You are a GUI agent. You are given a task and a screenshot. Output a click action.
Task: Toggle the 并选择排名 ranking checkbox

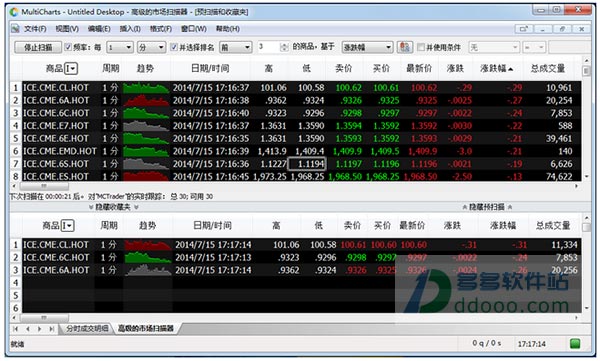(x=174, y=47)
